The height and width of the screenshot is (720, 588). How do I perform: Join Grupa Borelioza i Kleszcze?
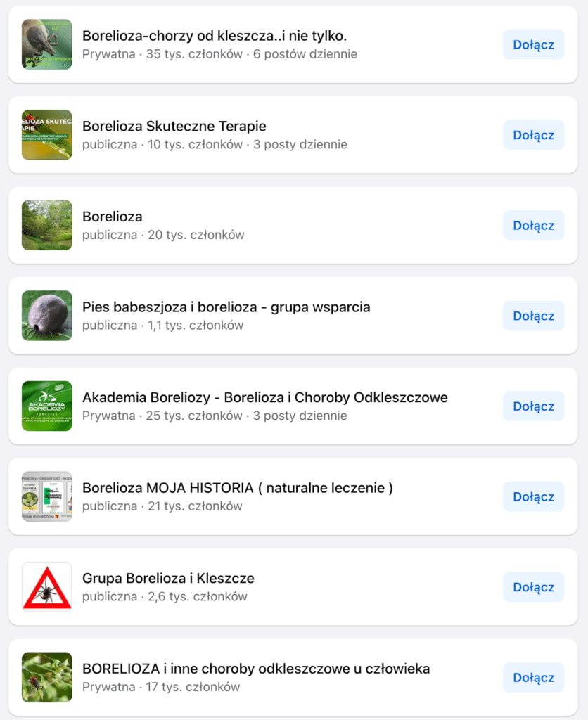click(533, 587)
